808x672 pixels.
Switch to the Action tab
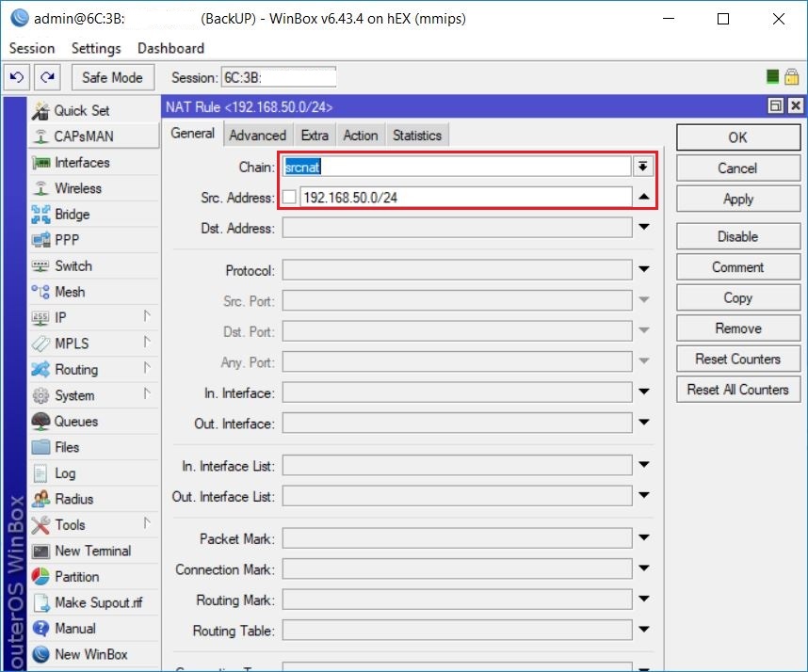click(361, 136)
